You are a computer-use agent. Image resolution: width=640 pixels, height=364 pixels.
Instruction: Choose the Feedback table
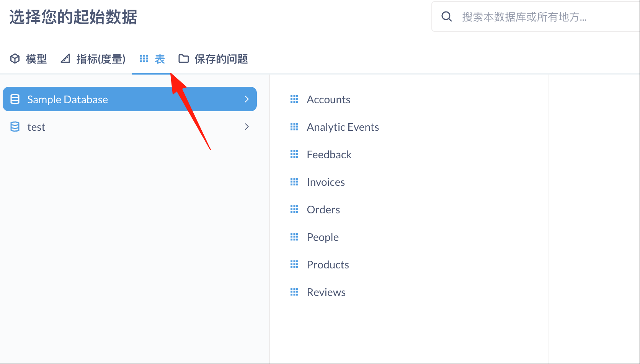(329, 154)
